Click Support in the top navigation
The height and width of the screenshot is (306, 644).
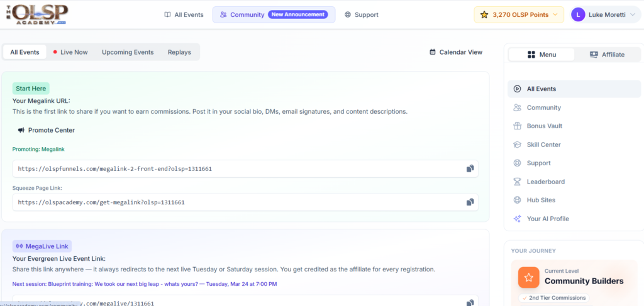362,14
